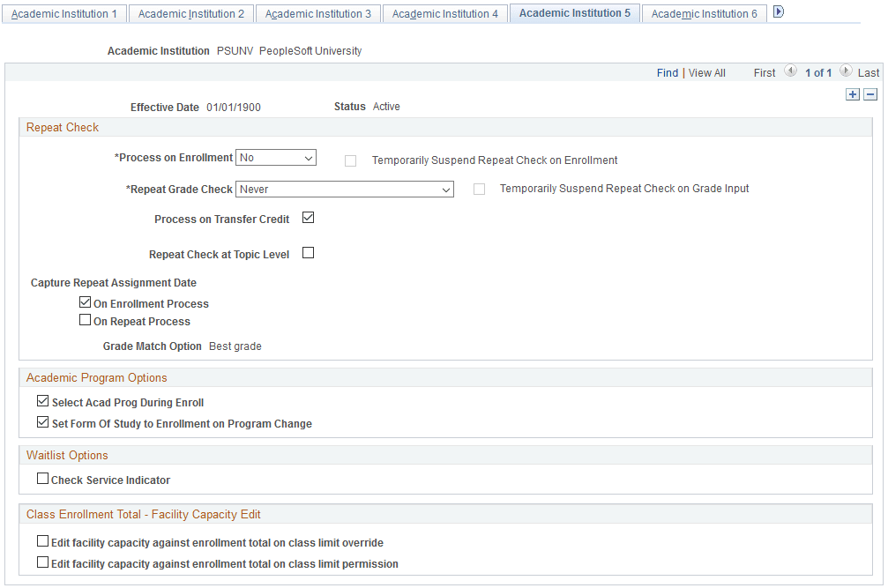888x588 pixels.
Task: Check facility capacity on class limit permission
Action: pos(42,562)
